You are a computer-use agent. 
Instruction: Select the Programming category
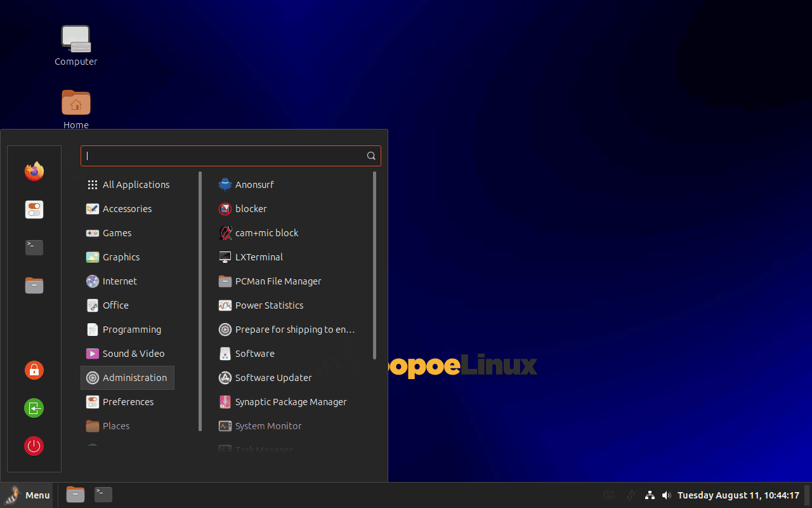tap(128, 330)
